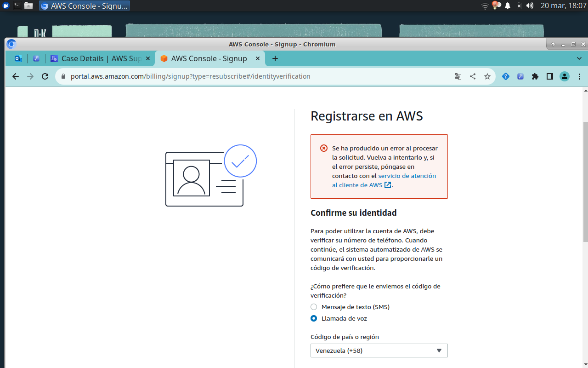
Task: Open the Extensions puzzle menu
Action: pos(535,76)
